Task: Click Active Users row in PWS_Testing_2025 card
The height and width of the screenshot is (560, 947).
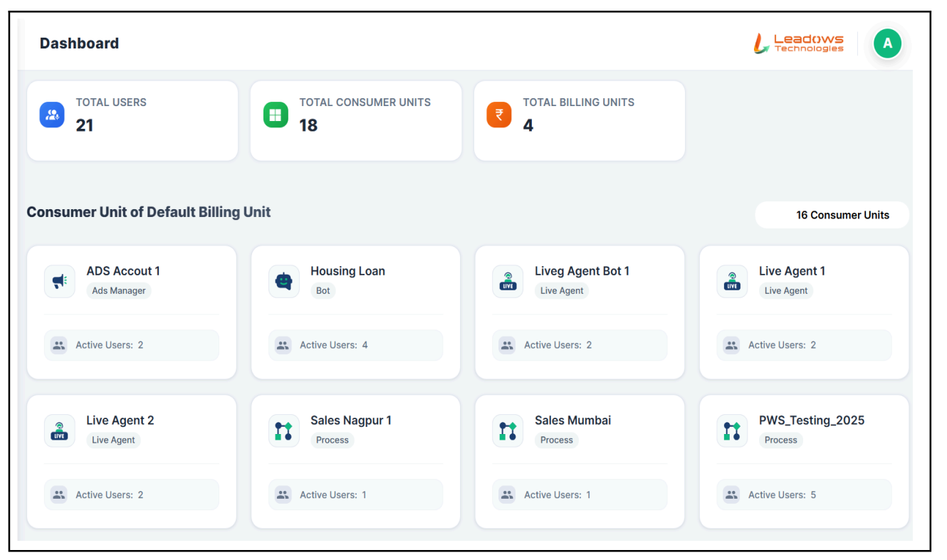Action: pos(804,495)
